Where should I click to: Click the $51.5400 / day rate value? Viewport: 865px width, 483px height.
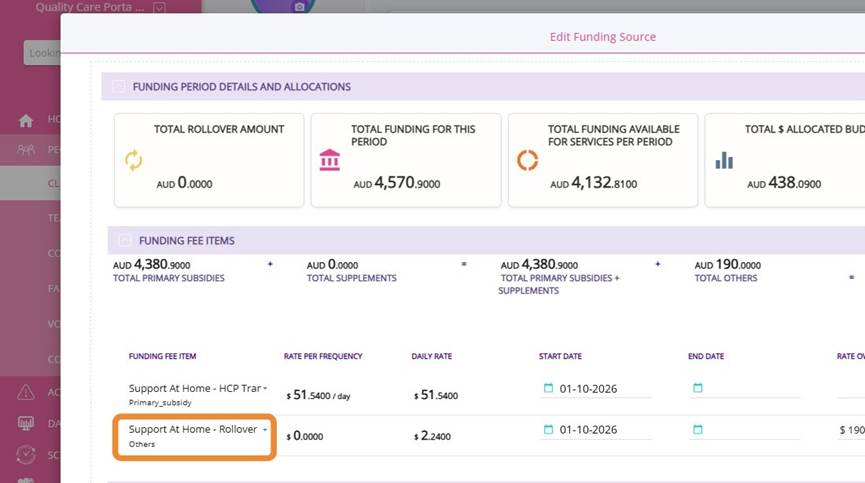tap(318, 395)
